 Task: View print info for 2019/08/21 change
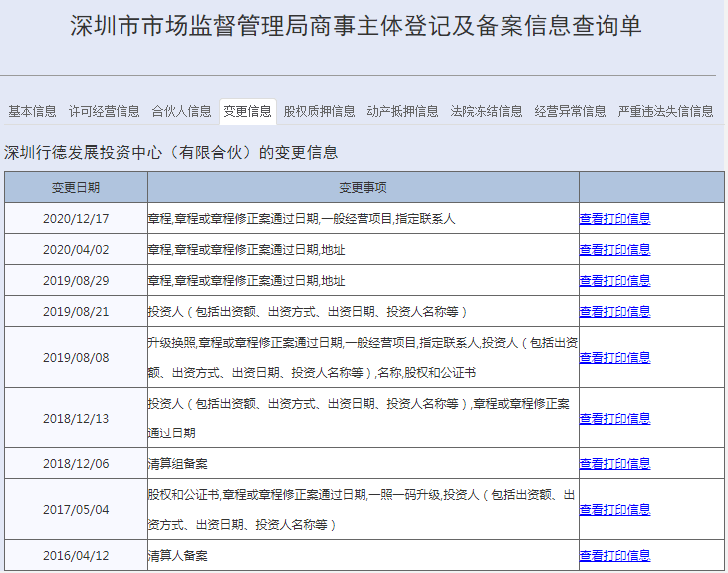pos(614,311)
